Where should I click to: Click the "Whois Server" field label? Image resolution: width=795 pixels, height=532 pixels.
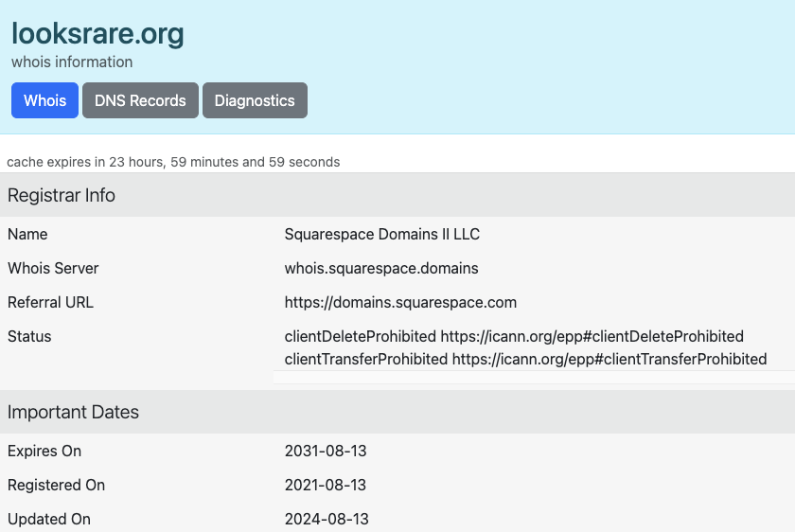[x=53, y=268]
